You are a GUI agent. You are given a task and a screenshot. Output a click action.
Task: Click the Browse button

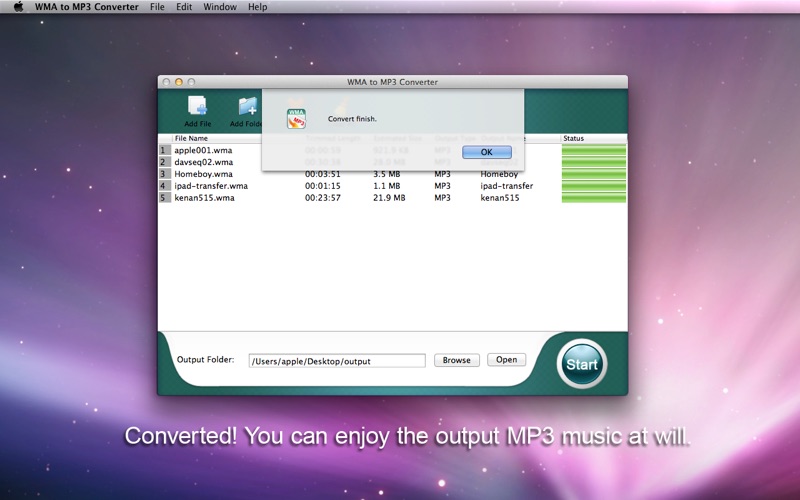click(457, 360)
